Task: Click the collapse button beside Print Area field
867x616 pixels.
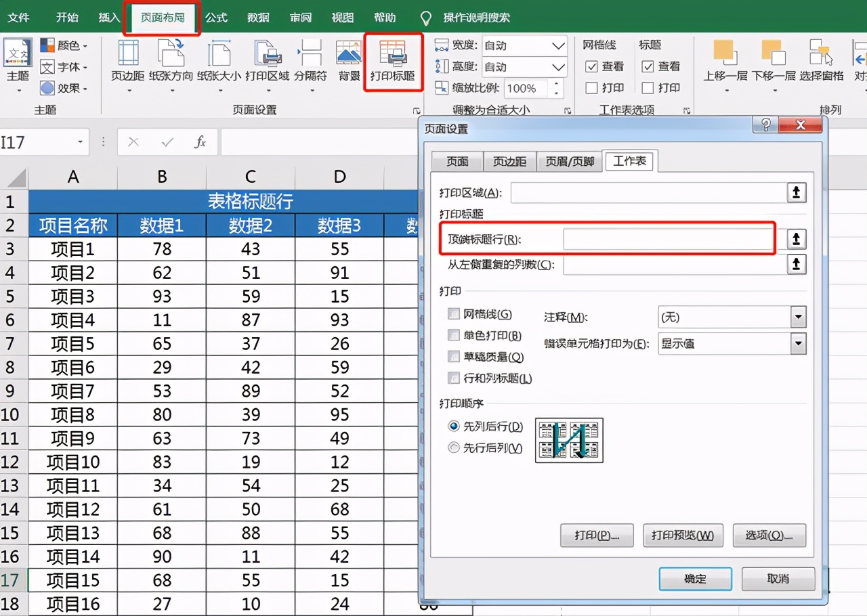Action: point(797,193)
